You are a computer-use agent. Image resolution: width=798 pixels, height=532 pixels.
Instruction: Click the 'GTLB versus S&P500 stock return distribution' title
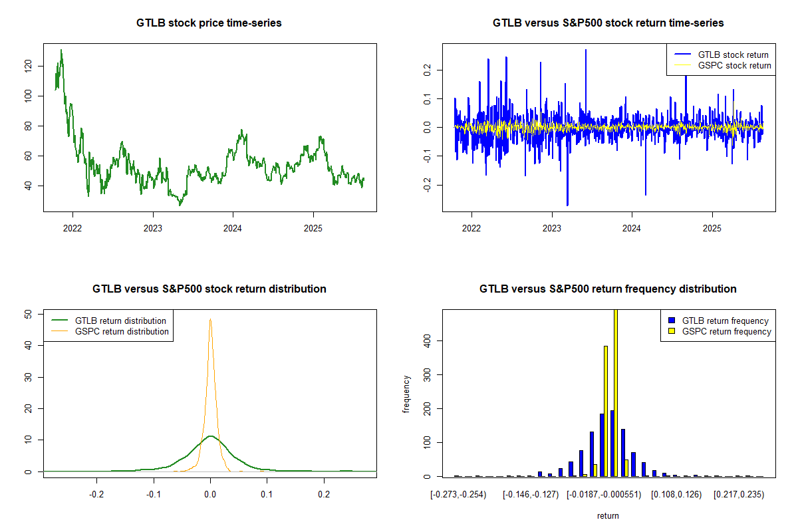[x=209, y=289]
